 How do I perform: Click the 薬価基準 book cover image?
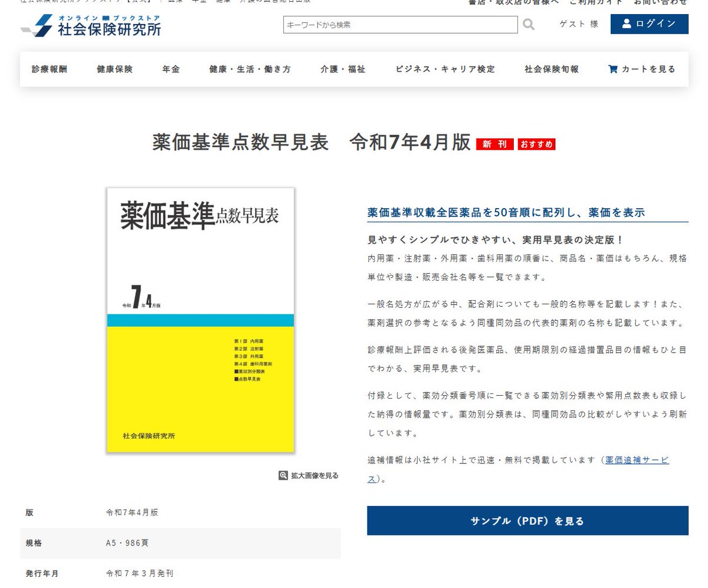(x=201, y=320)
